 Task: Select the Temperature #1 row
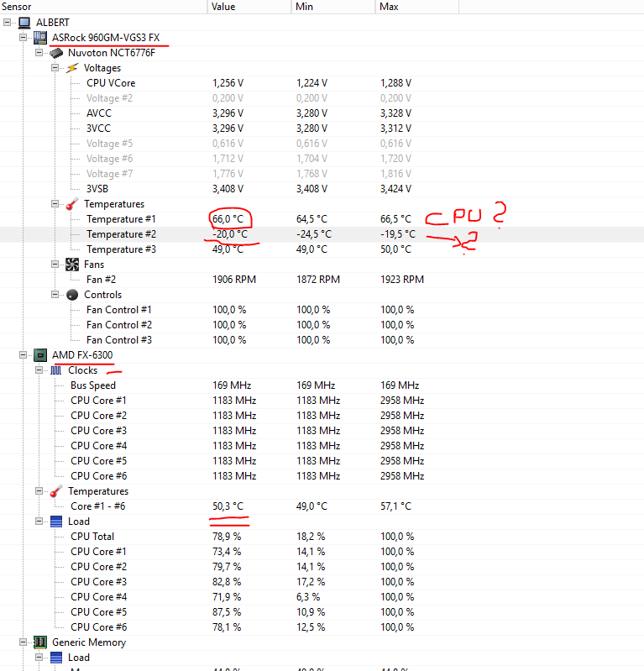322,219
